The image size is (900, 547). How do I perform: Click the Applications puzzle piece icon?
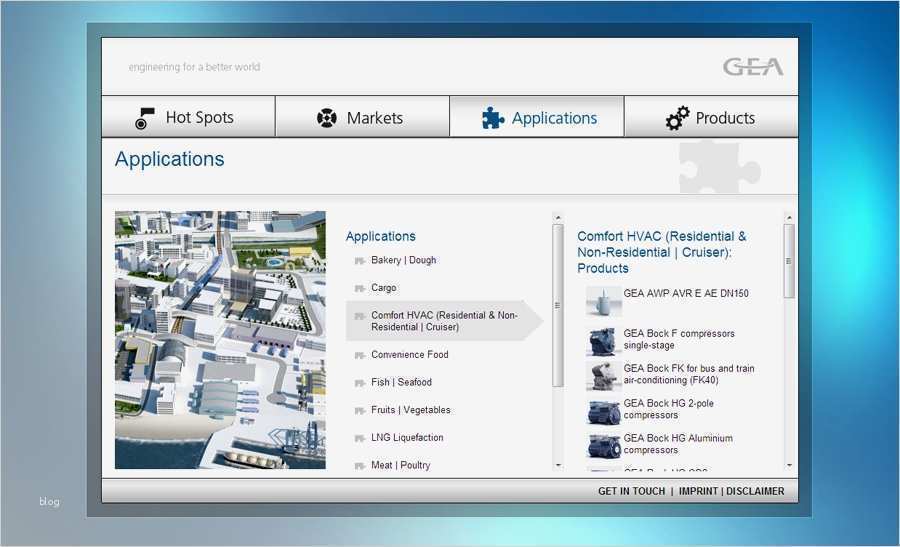pyautogui.click(x=493, y=118)
